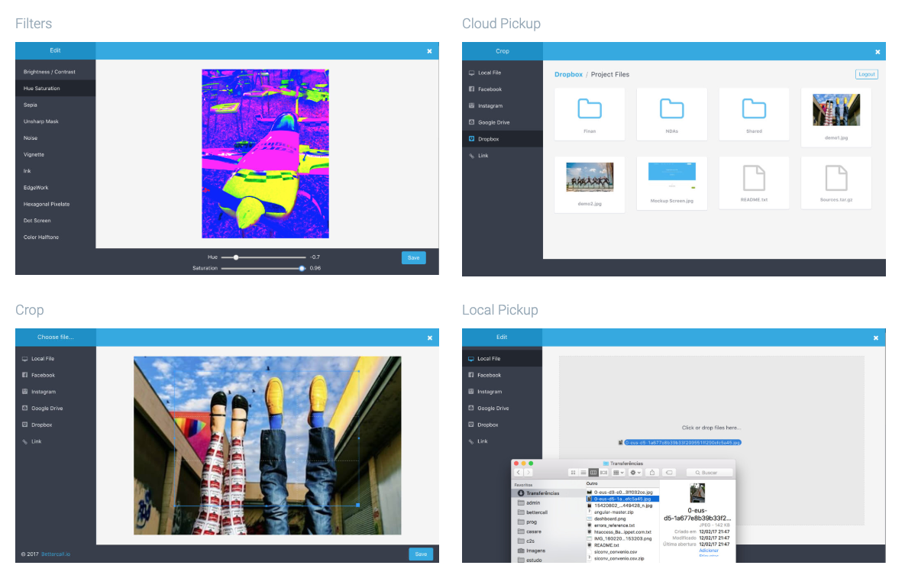
Task: Click Google Drive icon in Crop panel sidebar
Action: click(x=24, y=408)
